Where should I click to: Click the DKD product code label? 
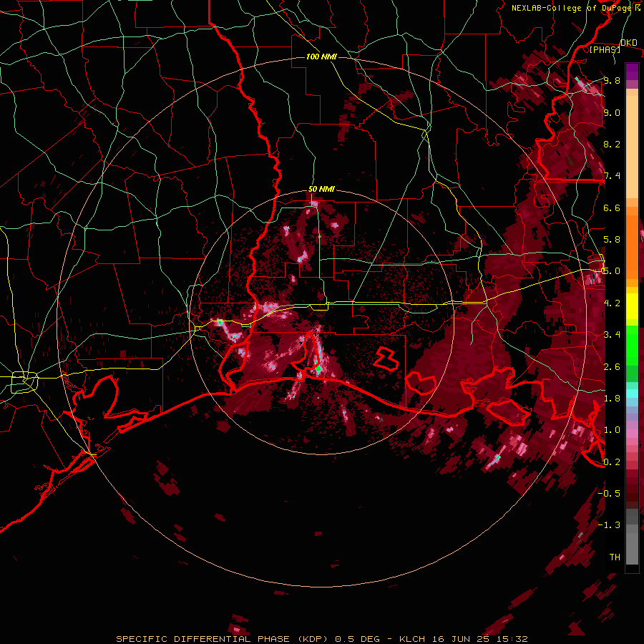point(629,43)
